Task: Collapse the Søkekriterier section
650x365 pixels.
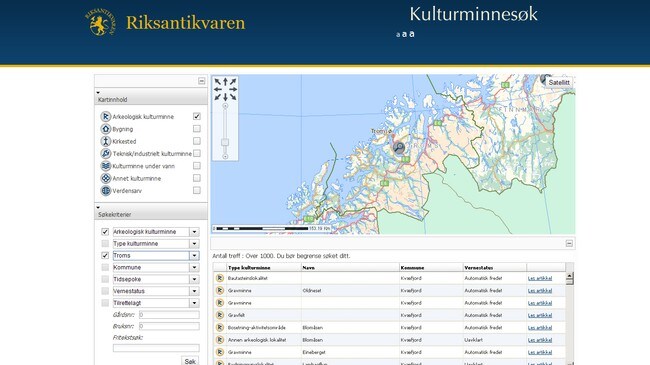Action: coord(98,207)
